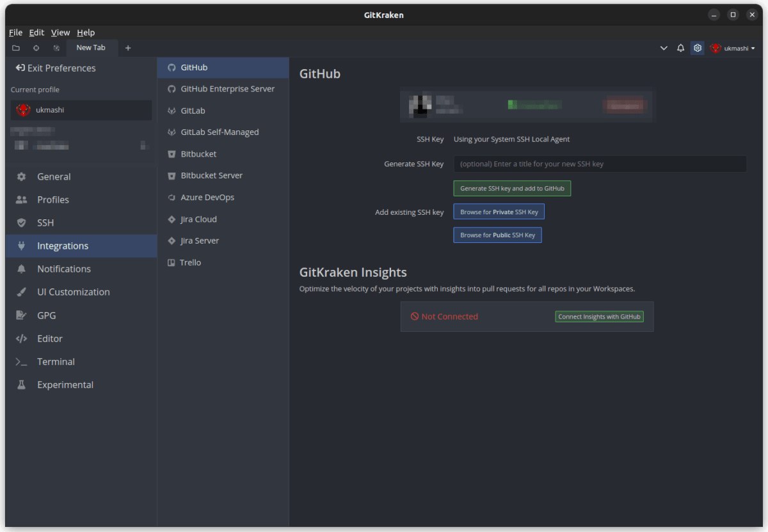Click the Integrations plug icon
The height and width of the screenshot is (532, 768).
[21, 246]
